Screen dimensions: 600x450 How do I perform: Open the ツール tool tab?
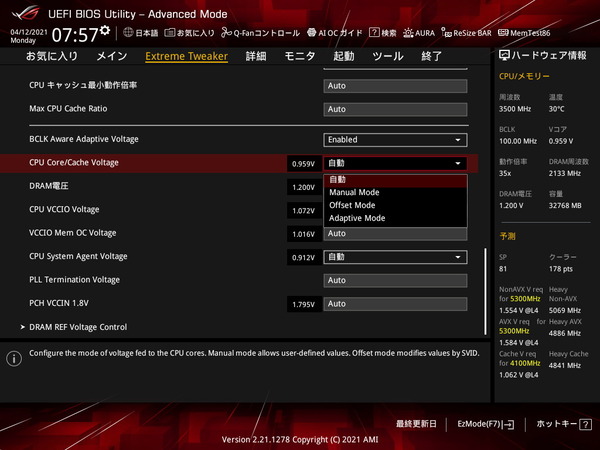point(388,56)
